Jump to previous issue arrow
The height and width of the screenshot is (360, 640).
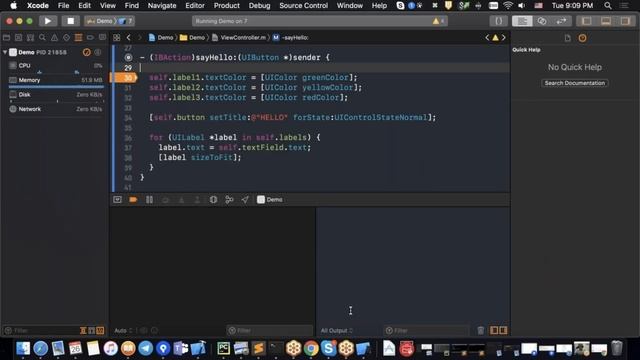click(487, 38)
